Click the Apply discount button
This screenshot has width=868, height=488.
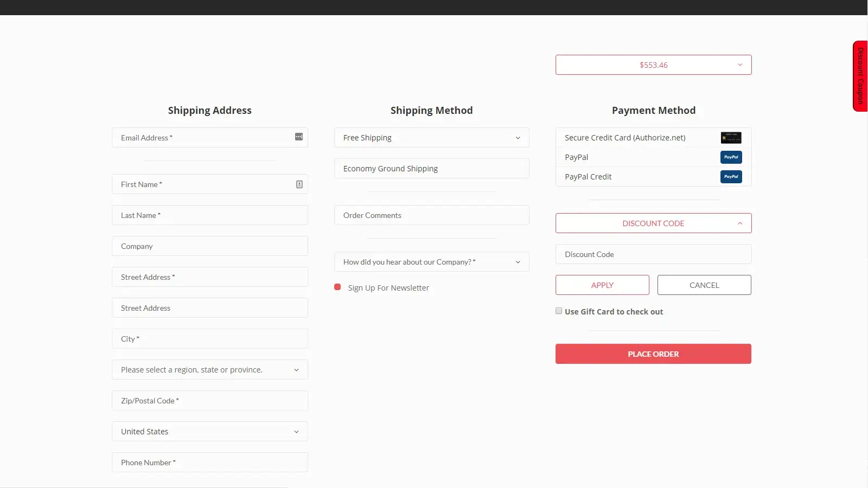click(x=602, y=285)
